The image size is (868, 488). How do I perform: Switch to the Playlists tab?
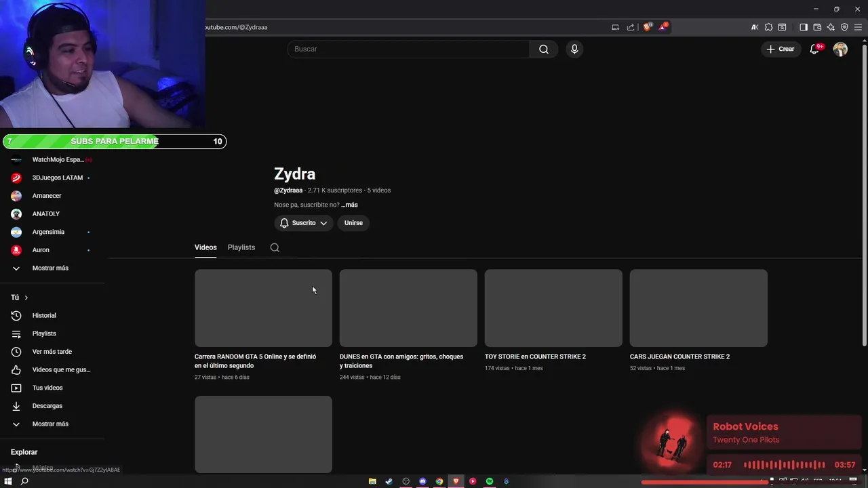coord(241,247)
